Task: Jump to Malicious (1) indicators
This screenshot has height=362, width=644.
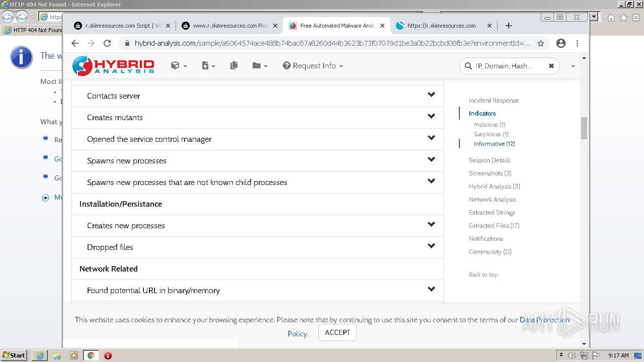Action: pos(490,125)
